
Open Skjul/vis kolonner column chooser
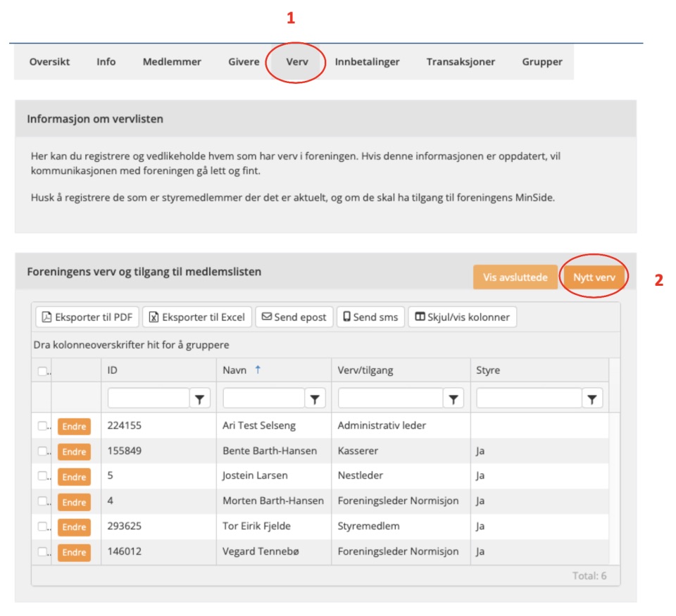(462, 317)
